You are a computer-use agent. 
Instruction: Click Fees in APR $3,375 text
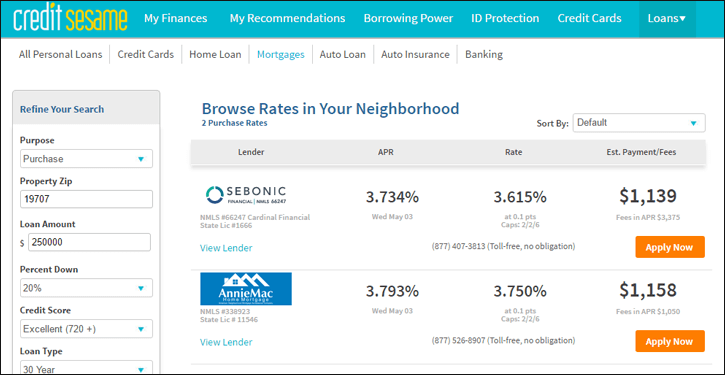pyautogui.click(x=648, y=217)
